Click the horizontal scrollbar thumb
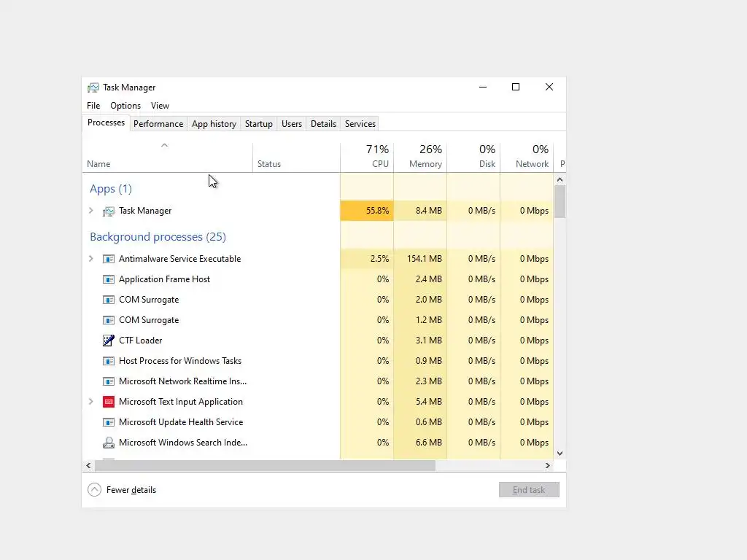Viewport: 747px width, 560px height. [265, 465]
